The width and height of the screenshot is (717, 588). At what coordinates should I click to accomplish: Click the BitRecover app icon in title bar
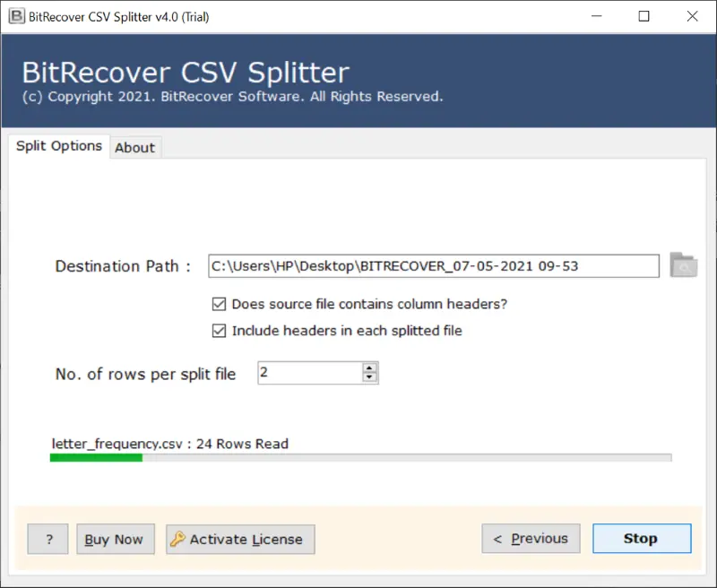click(x=16, y=16)
